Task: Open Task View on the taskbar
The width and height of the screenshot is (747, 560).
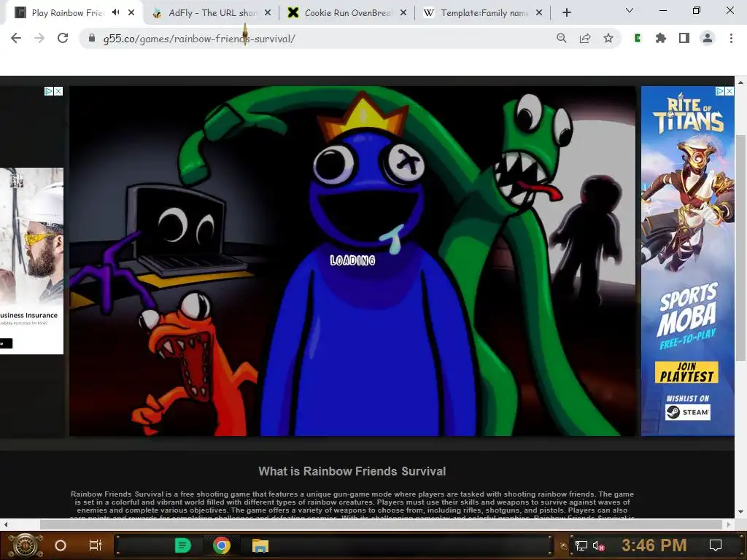Action: click(96, 545)
